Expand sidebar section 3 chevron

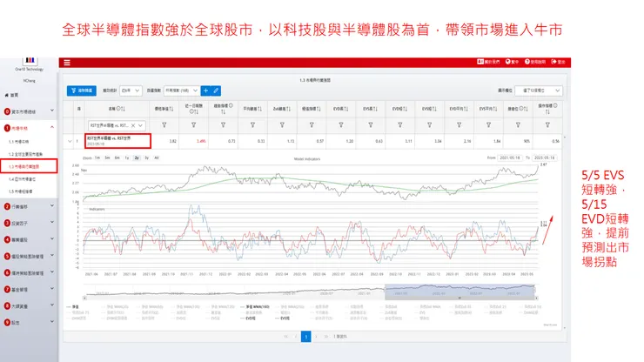click(52, 222)
